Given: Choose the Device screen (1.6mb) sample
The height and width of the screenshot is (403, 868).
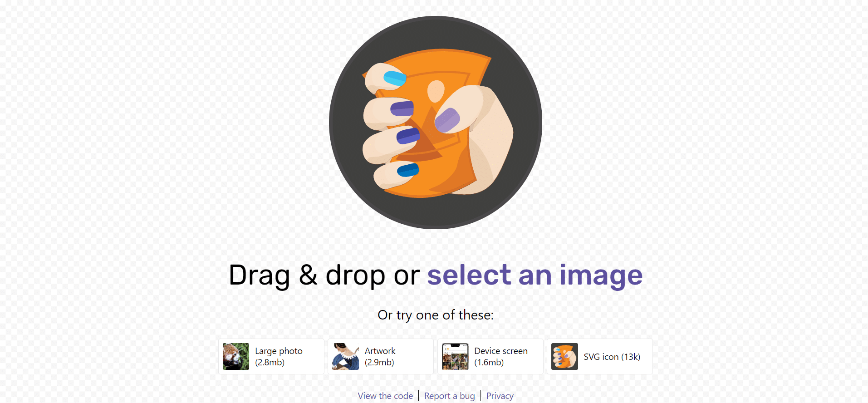Looking at the screenshot, I should 501,357.
